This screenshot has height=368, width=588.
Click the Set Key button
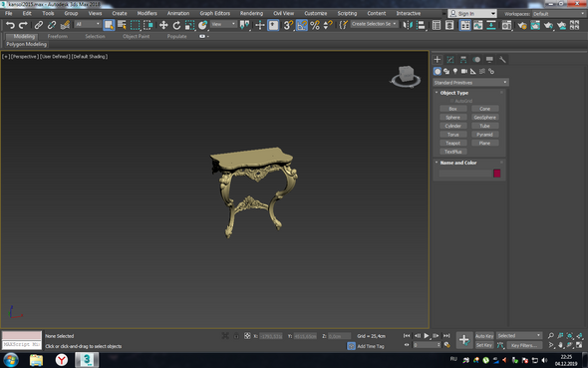pyautogui.click(x=484, y=345)
